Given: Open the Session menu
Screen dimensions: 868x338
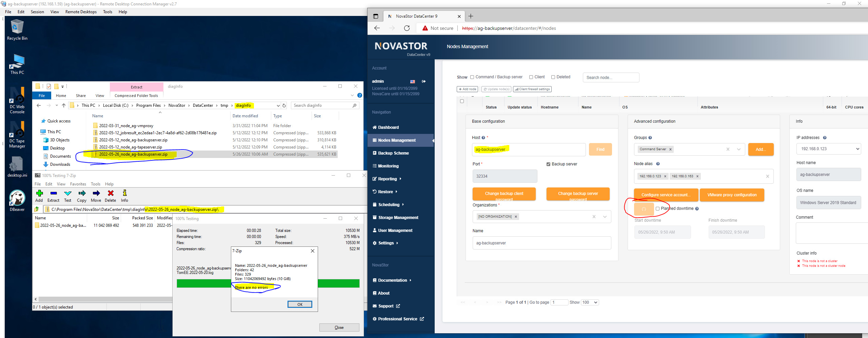Looking at the screenshot, I should (37, 12).
